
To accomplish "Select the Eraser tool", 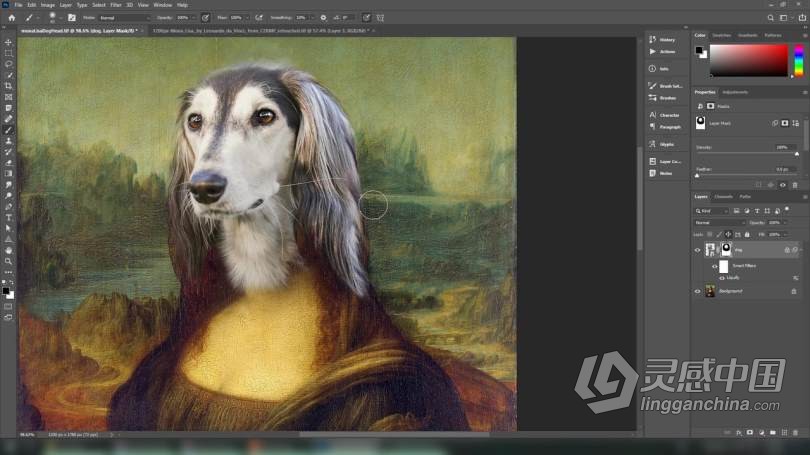I will [8, 163].
